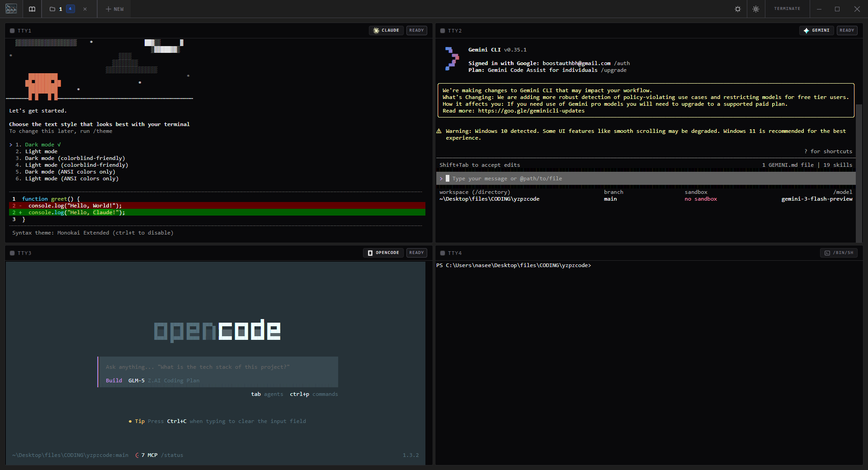The height and width of the screenshot is (470, 868).
Task: Open the geminicli-updates link
Action: click(531, 111)
